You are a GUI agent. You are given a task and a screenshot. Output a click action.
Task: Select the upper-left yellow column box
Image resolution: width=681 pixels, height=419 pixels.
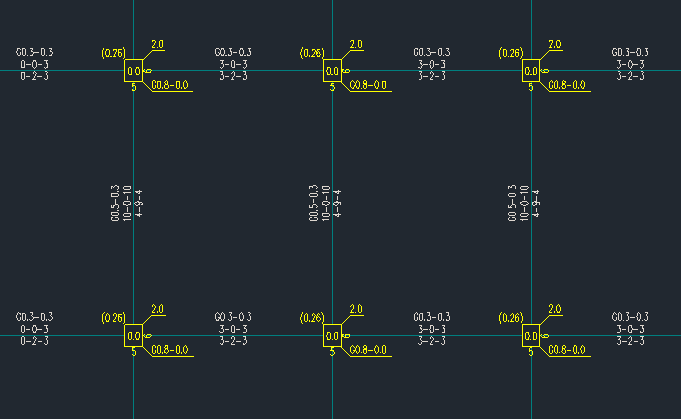click(133, 70)
